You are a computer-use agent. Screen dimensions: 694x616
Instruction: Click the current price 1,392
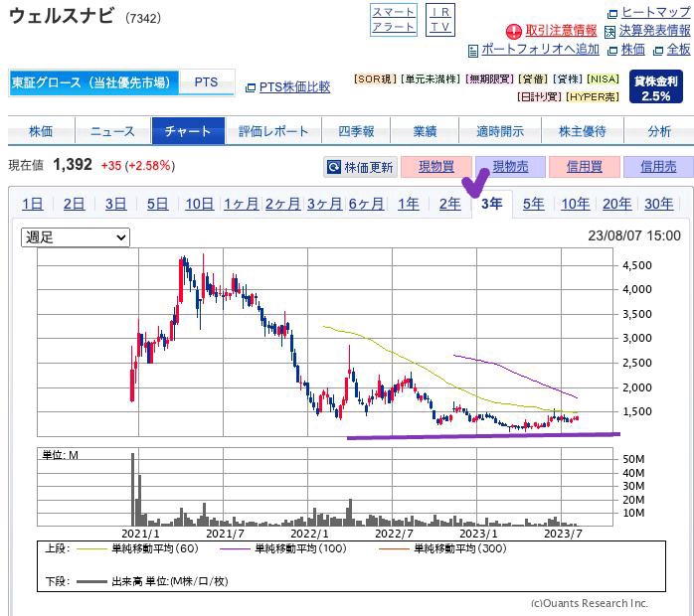[73, 165]
